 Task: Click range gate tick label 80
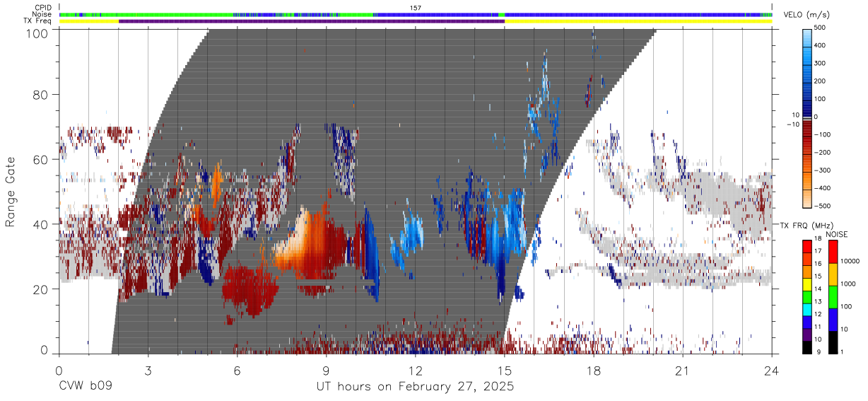tap(41, 94)
